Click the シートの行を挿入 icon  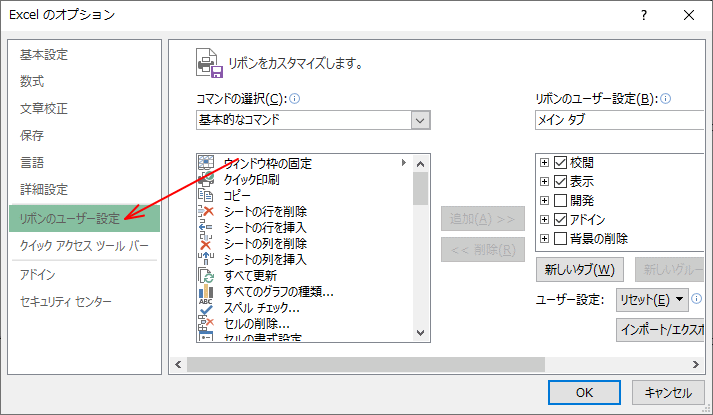(x=206, y=227)
